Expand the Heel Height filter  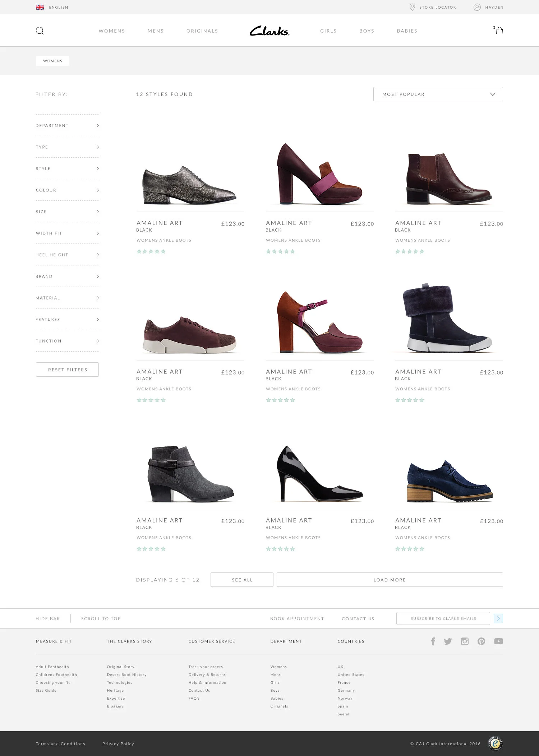(x=67, y=255)
